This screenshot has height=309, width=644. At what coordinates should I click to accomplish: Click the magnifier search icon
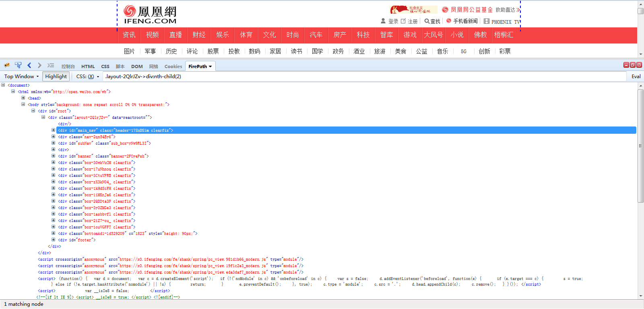click(x=427, y=21)
